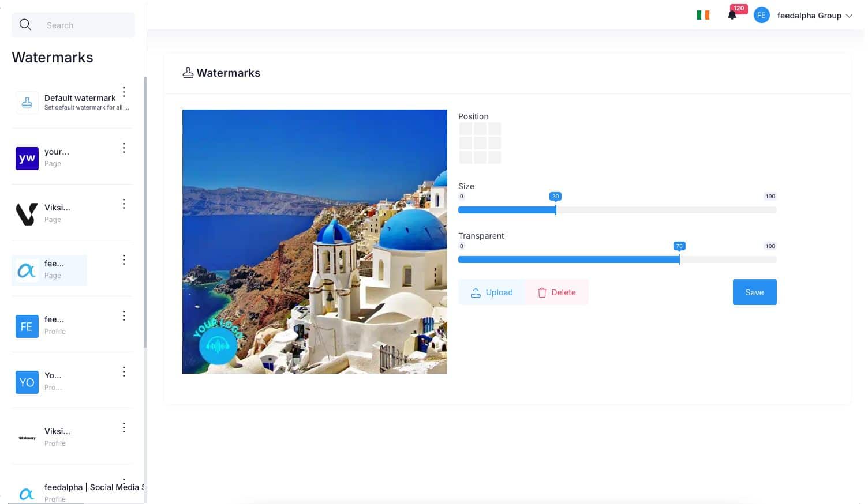Viewport: 868px width, 504px height.
Task: Click the Default watermark stamp icon
Action: 27,103
